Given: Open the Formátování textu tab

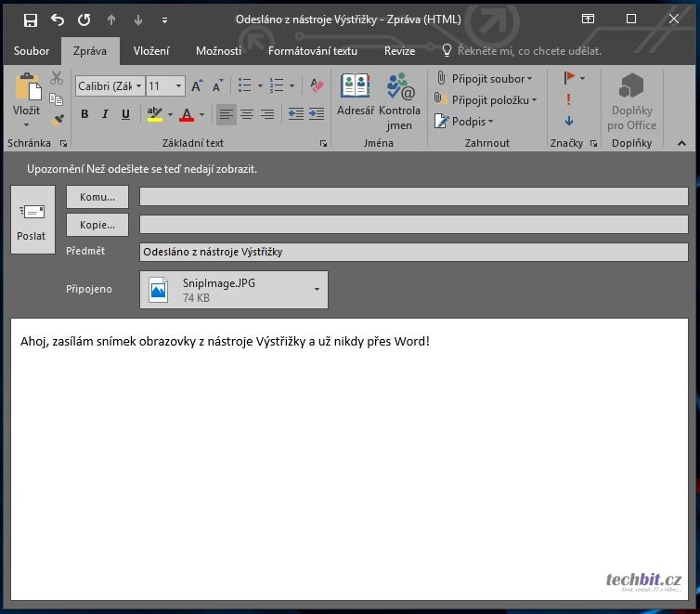Looking at the screenshot, I should 313,51.
